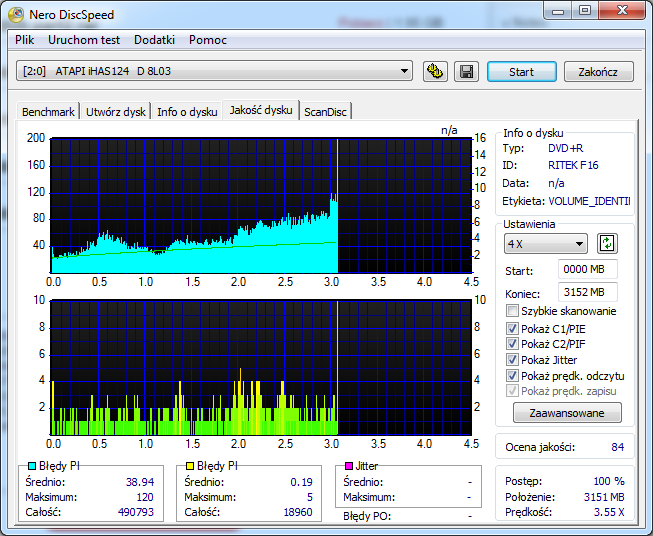
Task: Click the Start 0000 MB input field
Action: pos(587,269)
